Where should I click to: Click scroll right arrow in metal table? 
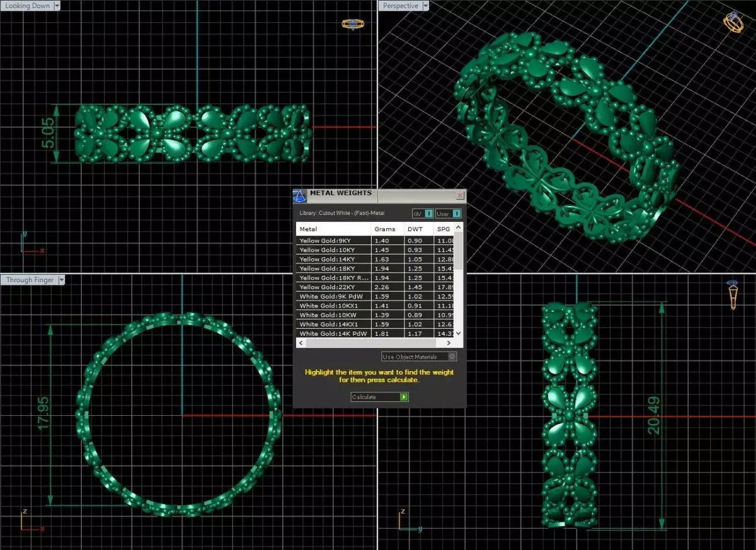tap(449, 343)
